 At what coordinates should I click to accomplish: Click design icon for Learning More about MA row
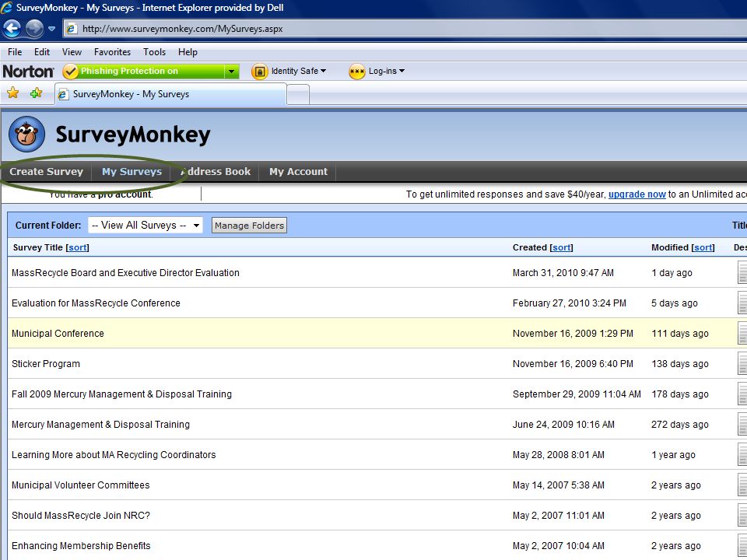pos(742,455)
